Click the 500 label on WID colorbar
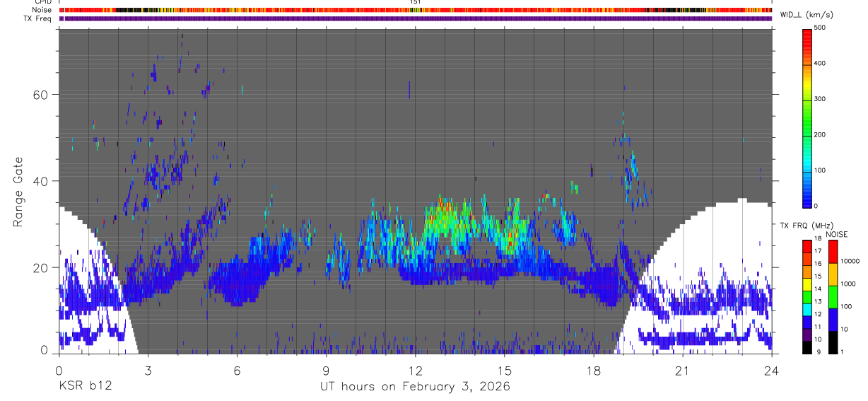This screenshot has height=401, width=868. [820, 28]
